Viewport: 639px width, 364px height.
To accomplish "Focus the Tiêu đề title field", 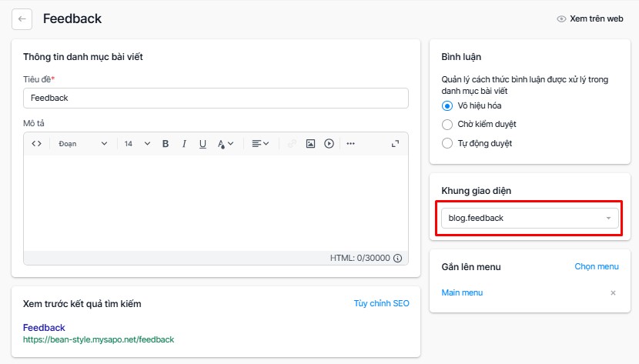I will (x=216, y=99).
